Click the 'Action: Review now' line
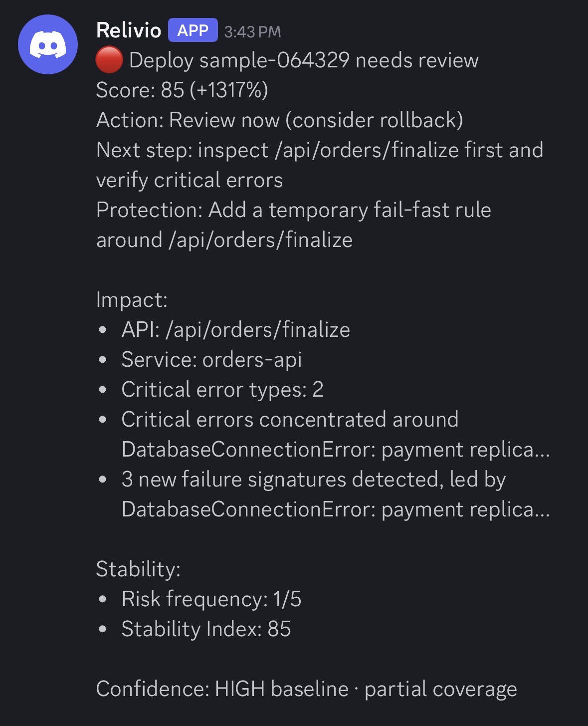This screenshot has width=588, height=726. [279, 120]
